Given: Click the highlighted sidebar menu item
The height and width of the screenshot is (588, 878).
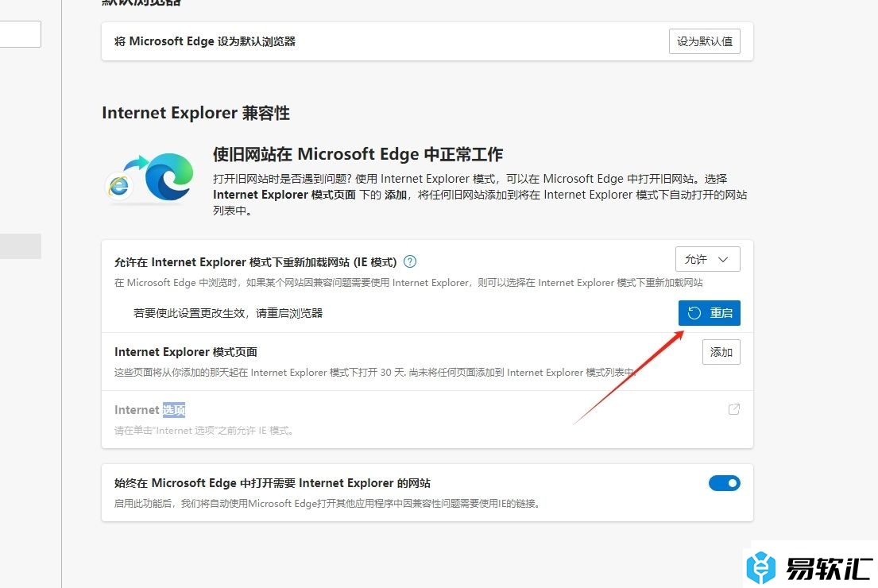Looking at the screenshot, I should pos(20,246).
